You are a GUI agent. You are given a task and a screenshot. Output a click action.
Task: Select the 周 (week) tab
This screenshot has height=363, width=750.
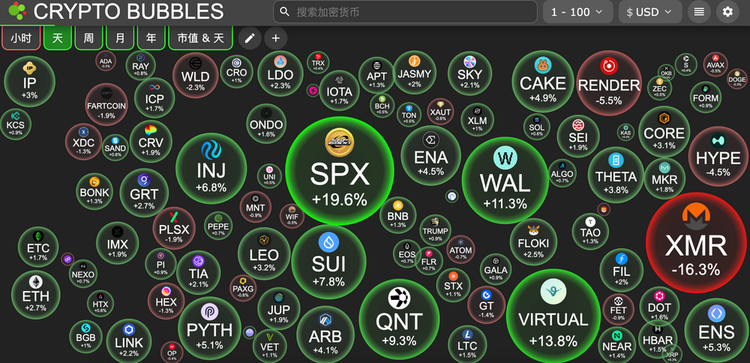pyautogui.click(x=88, y=38)
